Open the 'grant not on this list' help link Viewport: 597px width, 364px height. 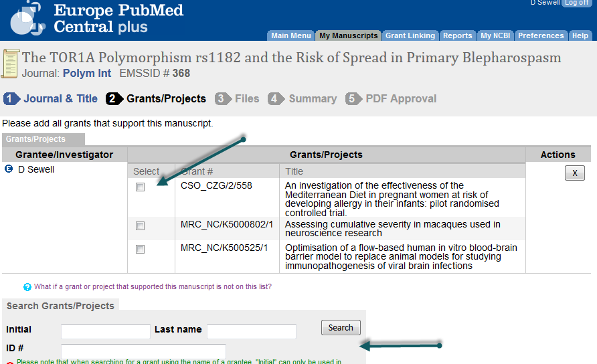(x=153, y=286)
